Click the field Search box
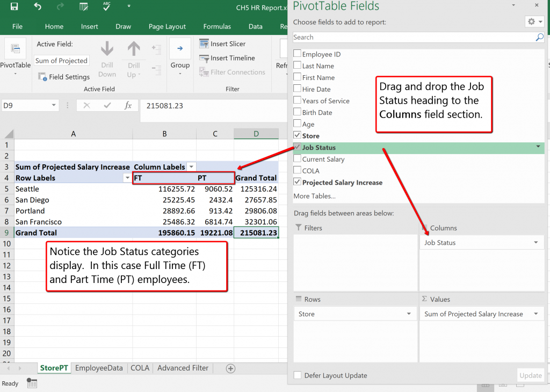This screenshot has width=550, height=392. (x=414, y=37)
